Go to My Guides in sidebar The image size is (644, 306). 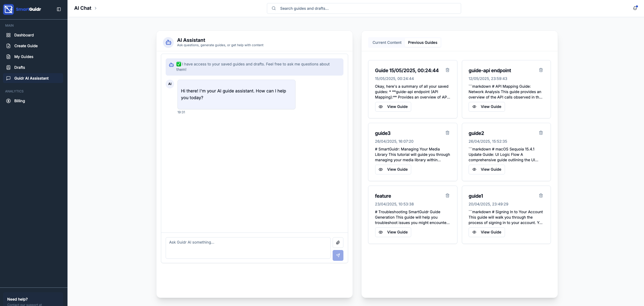[x=33, y=57]
